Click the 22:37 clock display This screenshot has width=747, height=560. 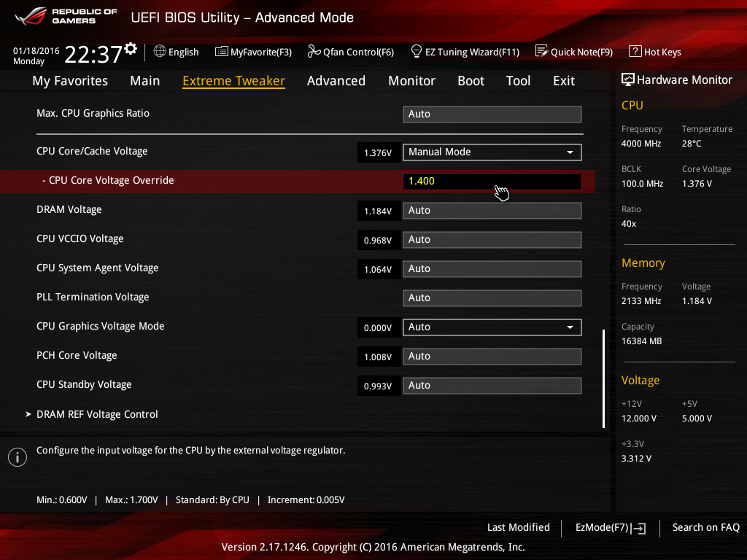[93, 54]
